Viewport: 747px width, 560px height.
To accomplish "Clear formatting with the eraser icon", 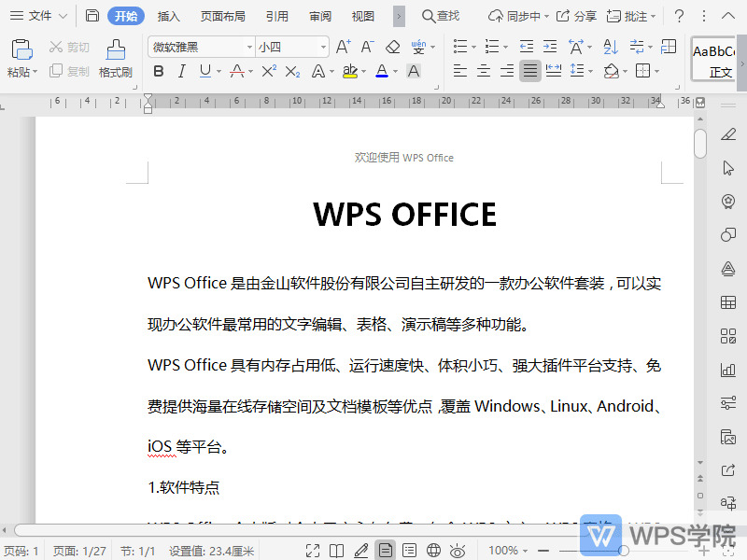I will tap(393, 46).
